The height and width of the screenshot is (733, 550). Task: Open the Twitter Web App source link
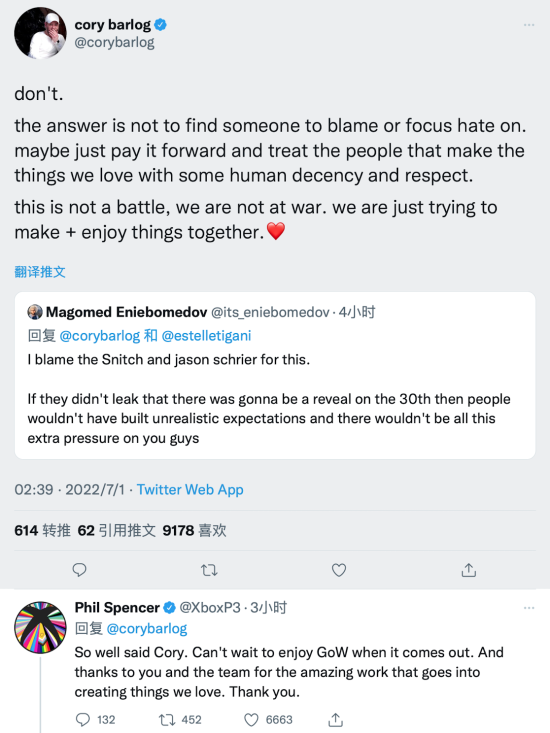click(190, 489)
